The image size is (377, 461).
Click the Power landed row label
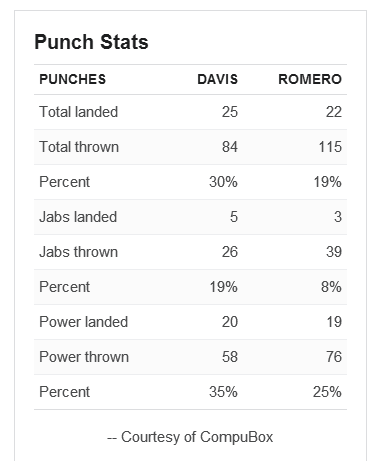[84, 322]
